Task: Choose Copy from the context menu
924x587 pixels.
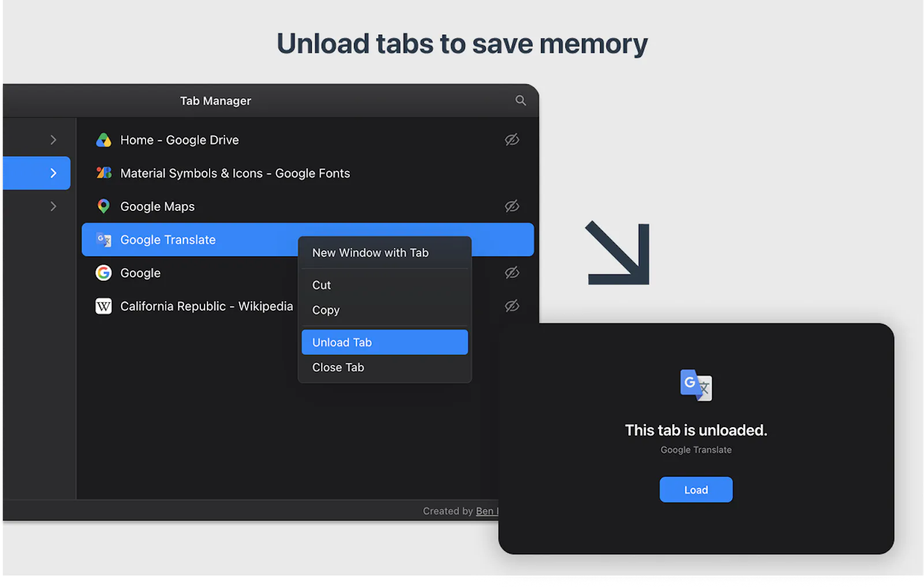Action: pos(385,310)
